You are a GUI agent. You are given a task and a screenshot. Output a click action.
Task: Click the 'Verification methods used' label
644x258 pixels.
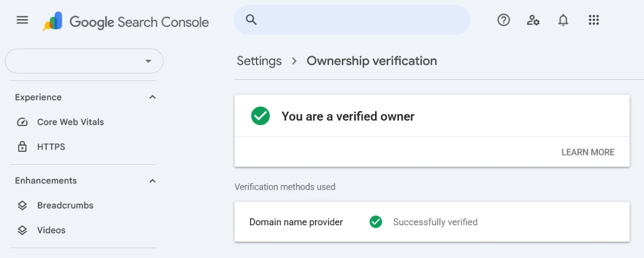285,187
